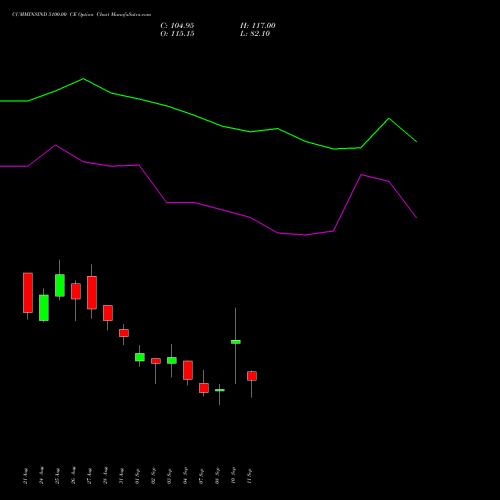Click the red candlestick above 27 Aug

[x=92, y=292]
